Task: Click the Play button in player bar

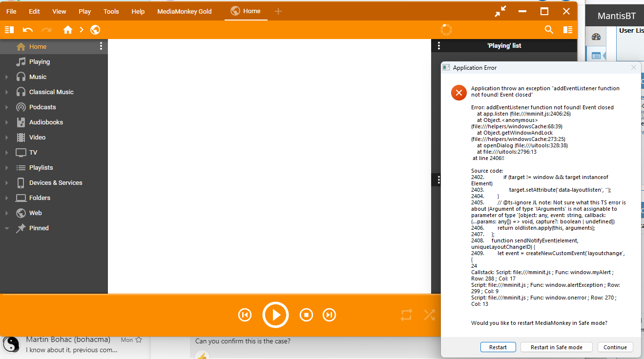Action: (x=276, y=315)
